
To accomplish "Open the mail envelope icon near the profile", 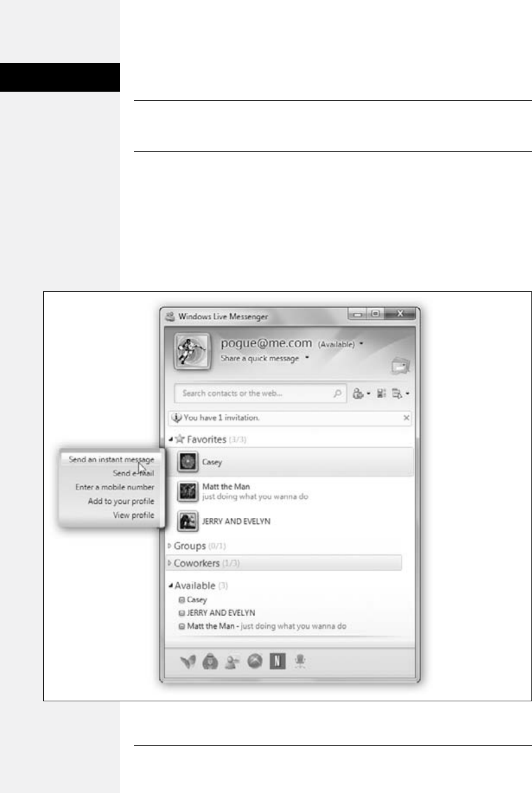I will click(x=400, y=366).
